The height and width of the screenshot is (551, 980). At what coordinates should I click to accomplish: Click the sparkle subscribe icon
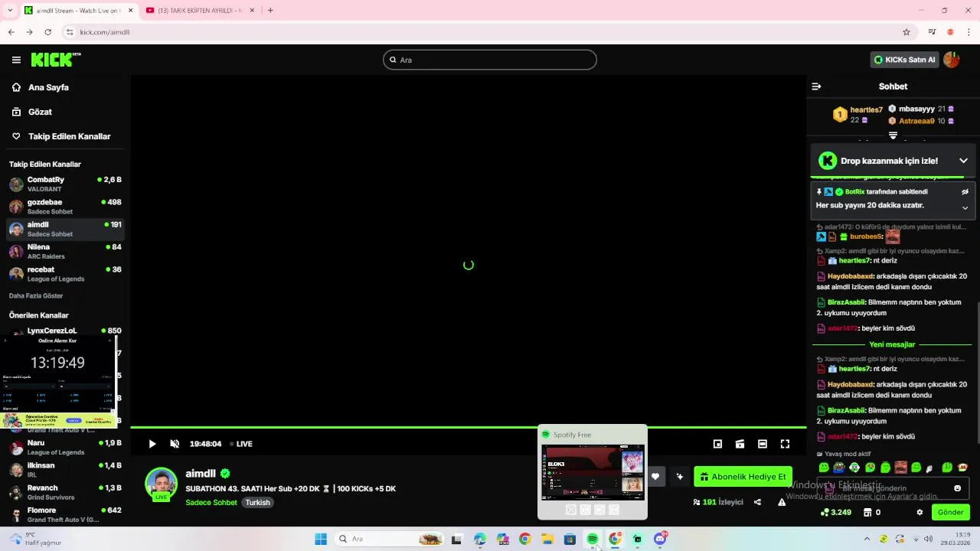tap(679, 477)
